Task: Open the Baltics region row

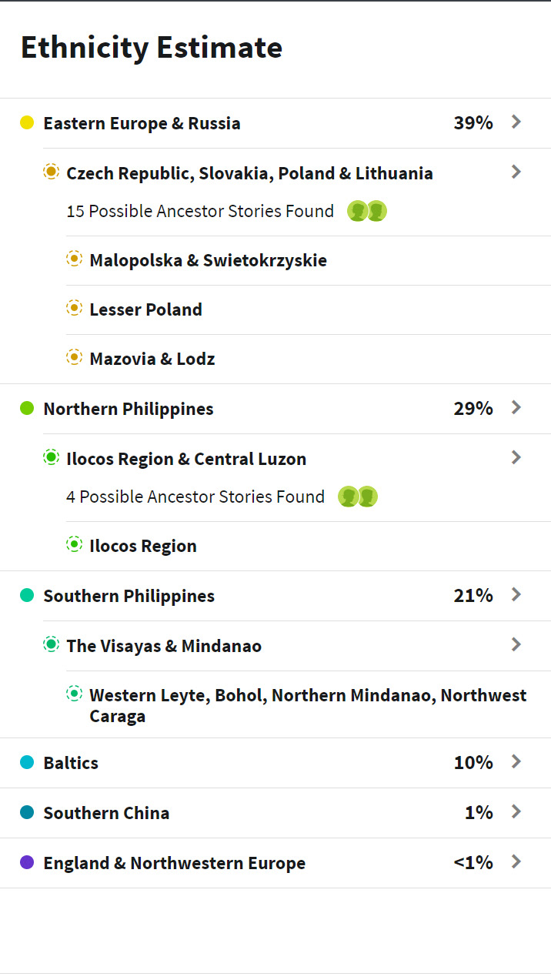Action: pyautogui.click(x=71, y=763)
